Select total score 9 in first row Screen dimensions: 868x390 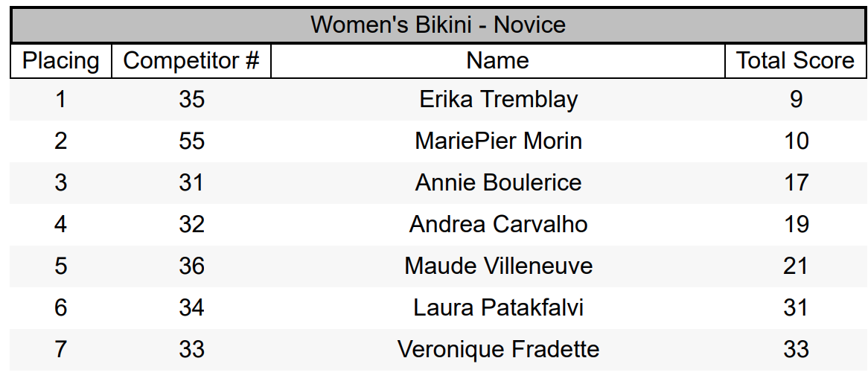796,100
